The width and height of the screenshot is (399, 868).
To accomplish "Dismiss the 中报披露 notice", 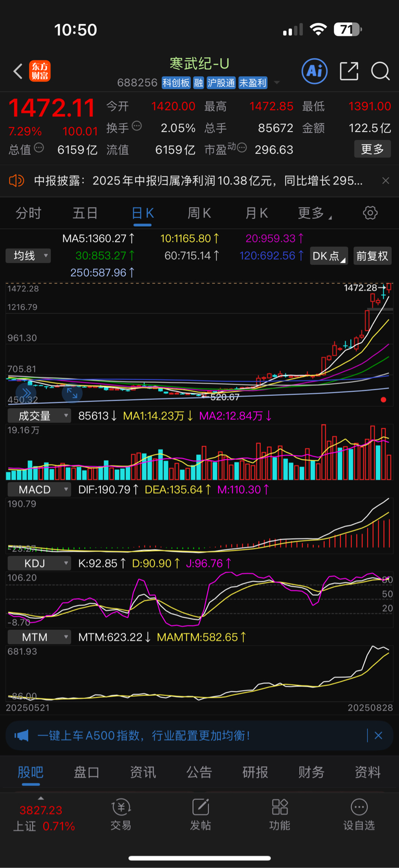I will (385, 180).
